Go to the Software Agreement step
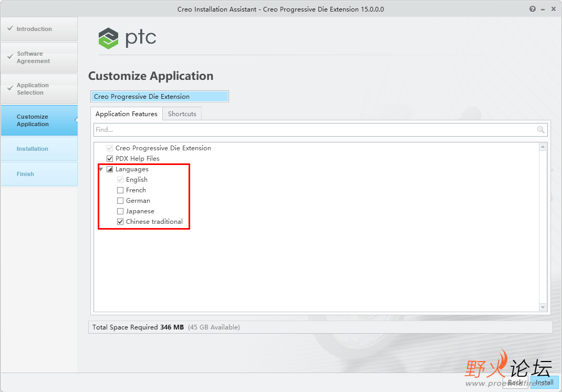Image resolution: width=562 pixels, height=392 pixels. tap(39, 57)
